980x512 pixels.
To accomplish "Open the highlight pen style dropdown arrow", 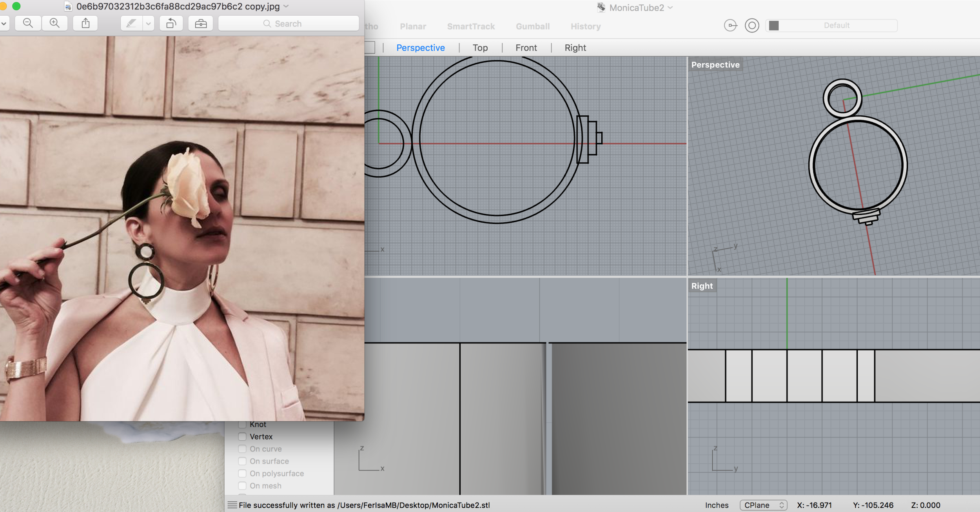I will point(149,24).
